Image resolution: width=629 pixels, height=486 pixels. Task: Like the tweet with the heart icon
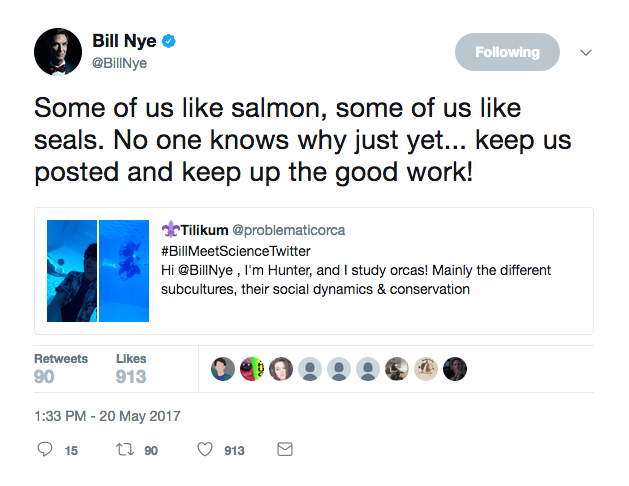point(205,450)
